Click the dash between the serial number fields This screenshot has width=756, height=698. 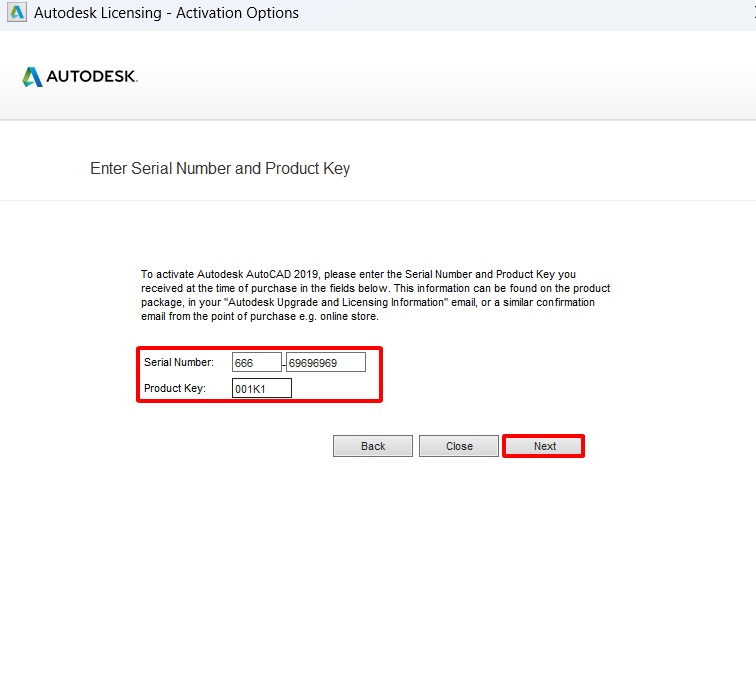click(284, 362)
